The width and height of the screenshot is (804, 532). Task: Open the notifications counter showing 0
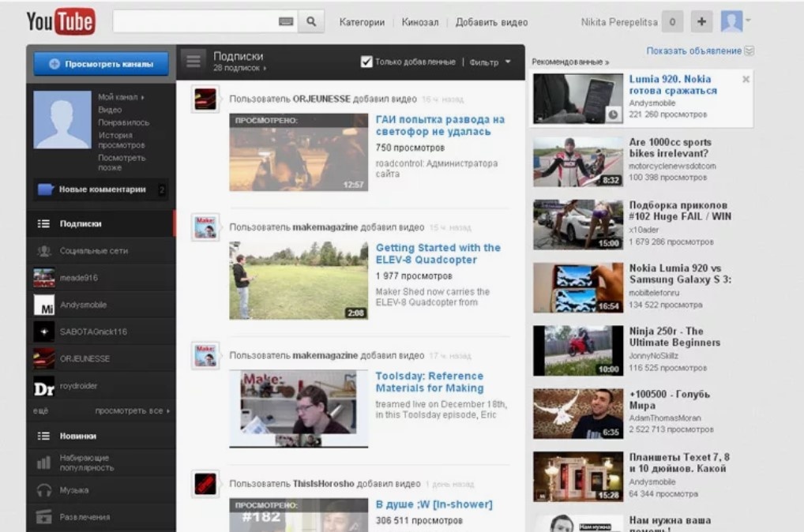(x=672, y=21)
